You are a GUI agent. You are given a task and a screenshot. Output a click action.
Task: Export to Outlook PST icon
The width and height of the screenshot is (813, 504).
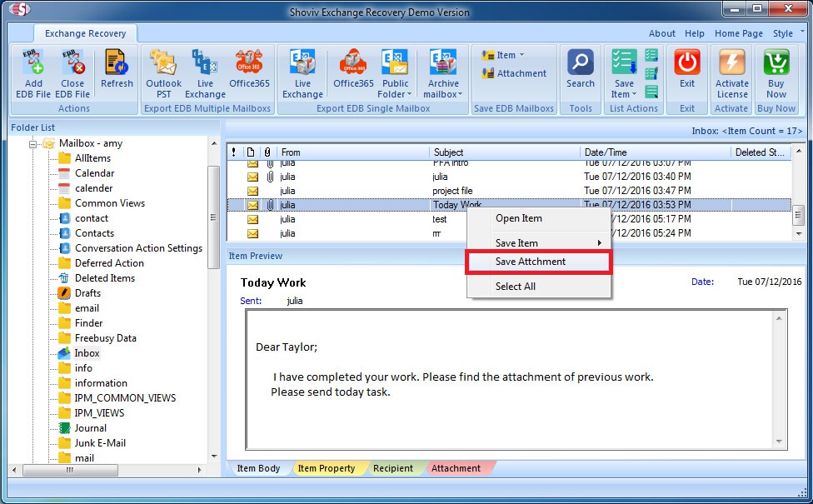[163, 65]
